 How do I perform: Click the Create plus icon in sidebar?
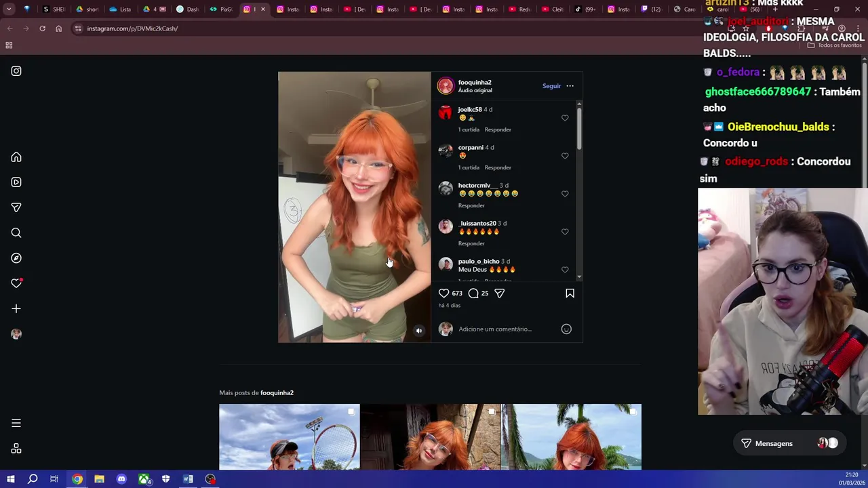point(16,308)
